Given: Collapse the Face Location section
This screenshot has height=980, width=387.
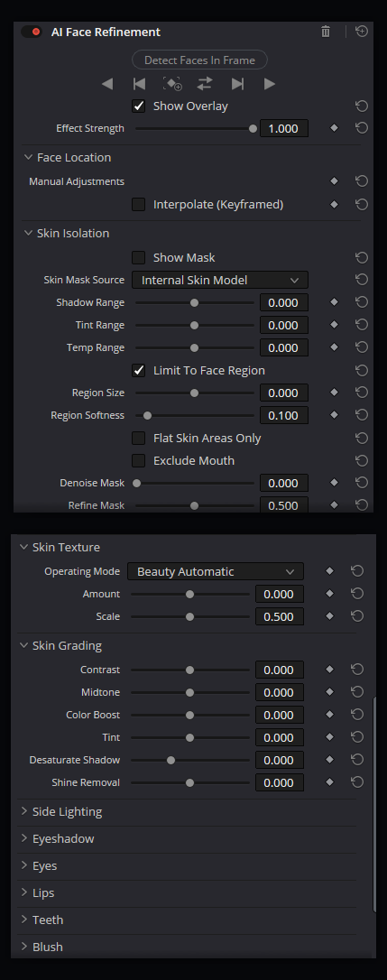Looking at the screenshot, I should (x=28, y=158).
